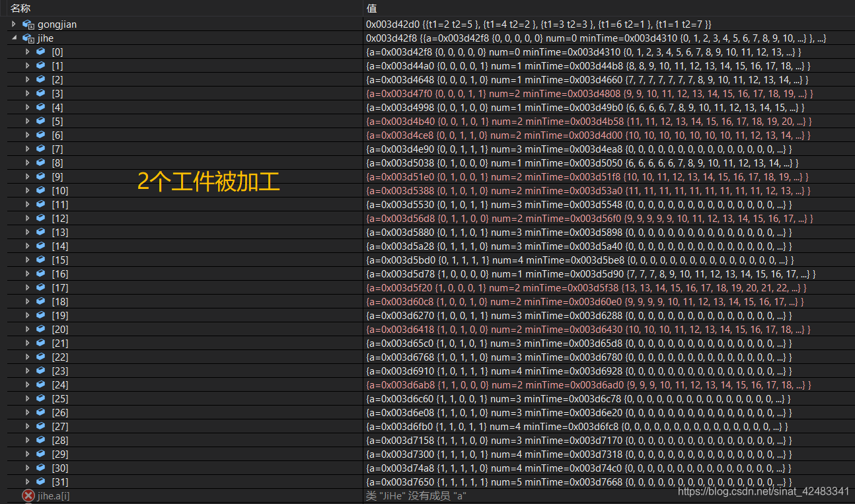
Task: Select value of [24] with a=0x003d6ab8
Action: coord(588,384)
